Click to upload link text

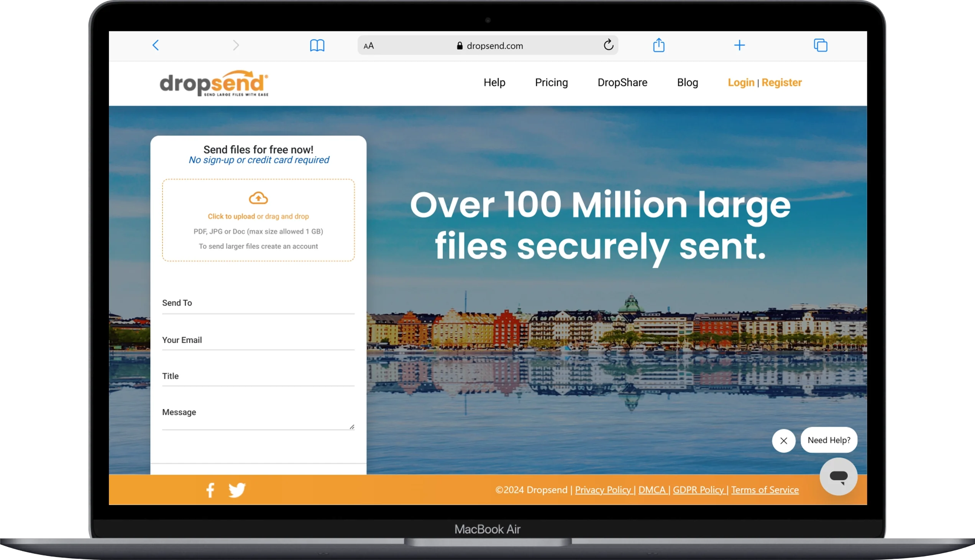[231, 216]
